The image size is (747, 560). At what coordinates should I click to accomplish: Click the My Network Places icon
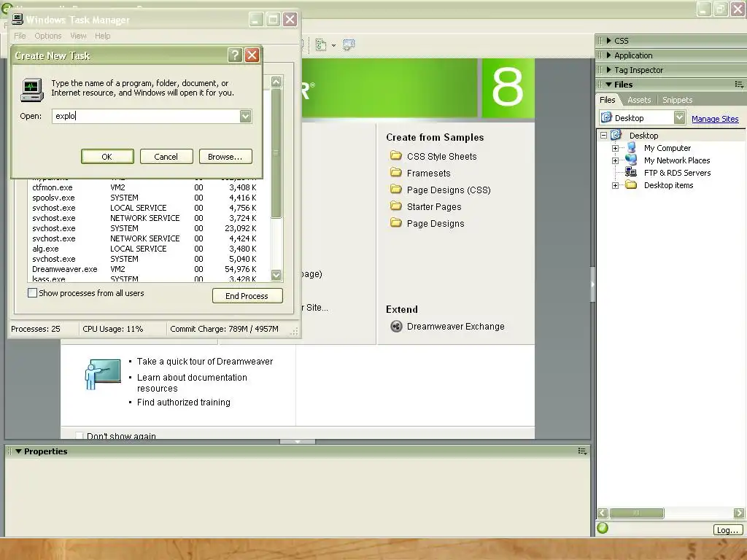click(x=631, y=160)
